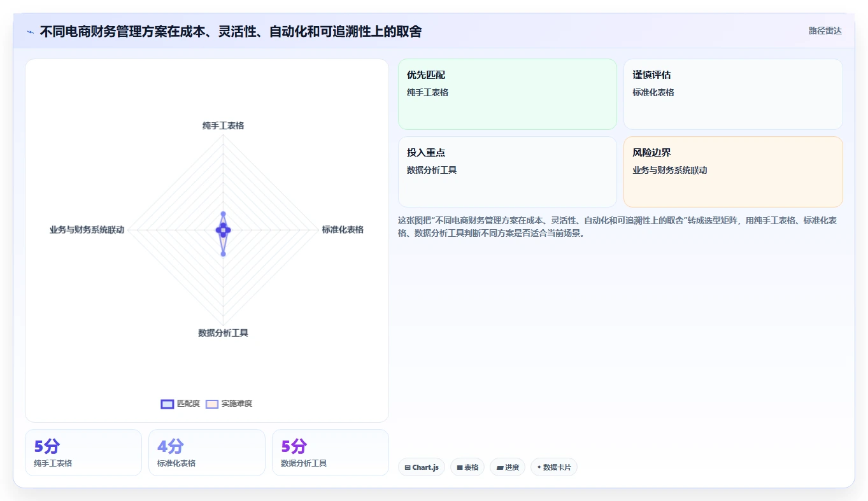The image size is (868, 501).
Task: Click the 路径雷达 label
Action: click(x=825, y=31)
